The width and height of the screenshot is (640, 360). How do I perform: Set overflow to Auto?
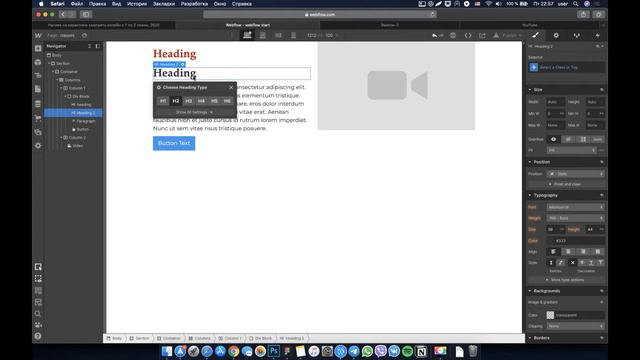(597, 140)
